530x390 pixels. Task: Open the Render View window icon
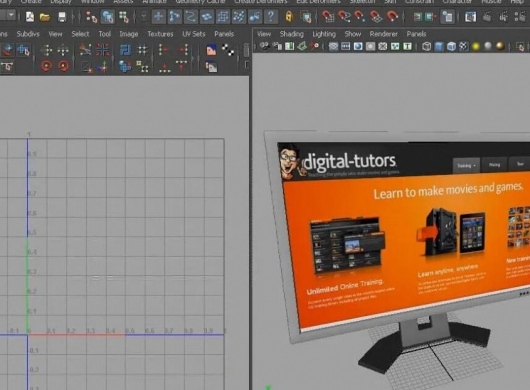coord(470,17)
